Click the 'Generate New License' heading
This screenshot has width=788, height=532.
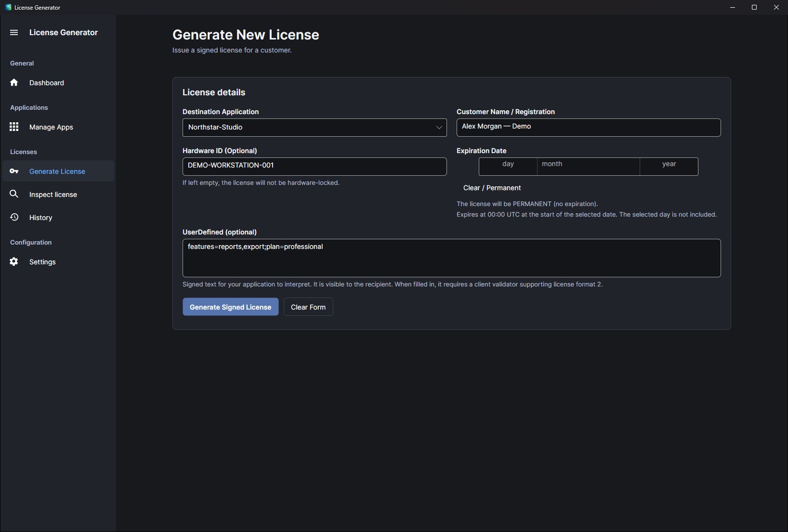(x=246, y=35)
